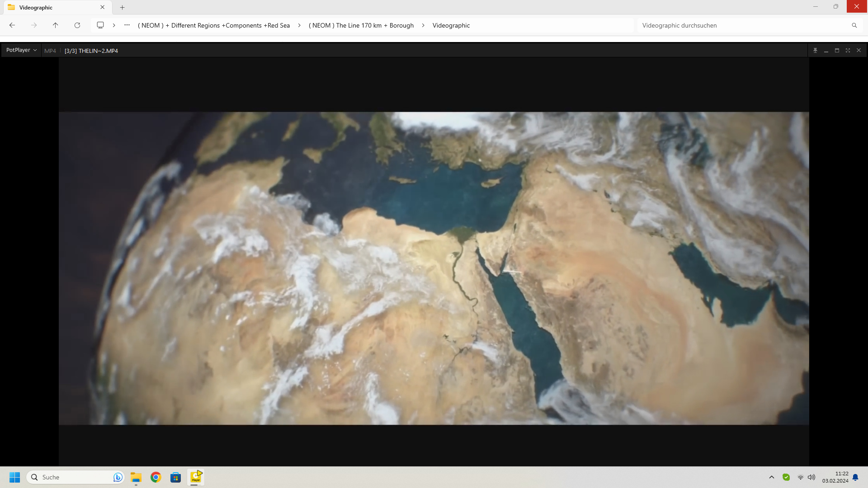
Task: Open the Windows Start menu
Action: click(x=15, y=477)
